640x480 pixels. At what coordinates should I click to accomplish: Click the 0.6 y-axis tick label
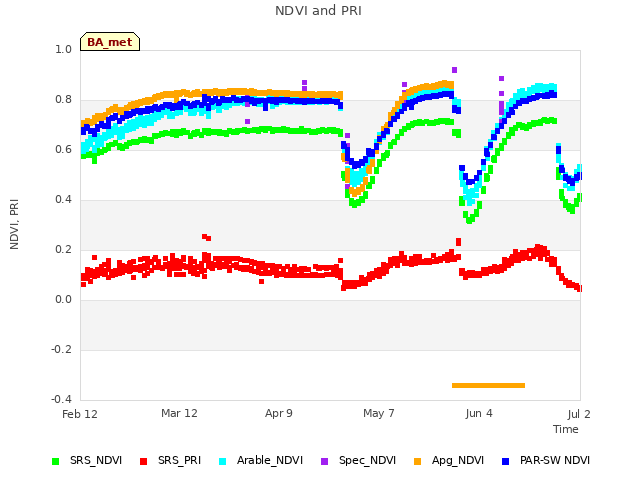[63, 149]
